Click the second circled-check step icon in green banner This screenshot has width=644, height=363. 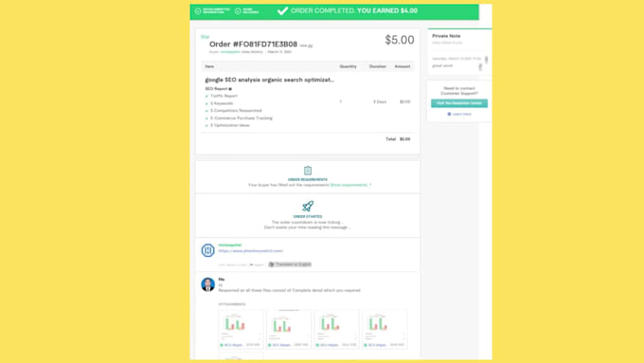coord(238,11)
